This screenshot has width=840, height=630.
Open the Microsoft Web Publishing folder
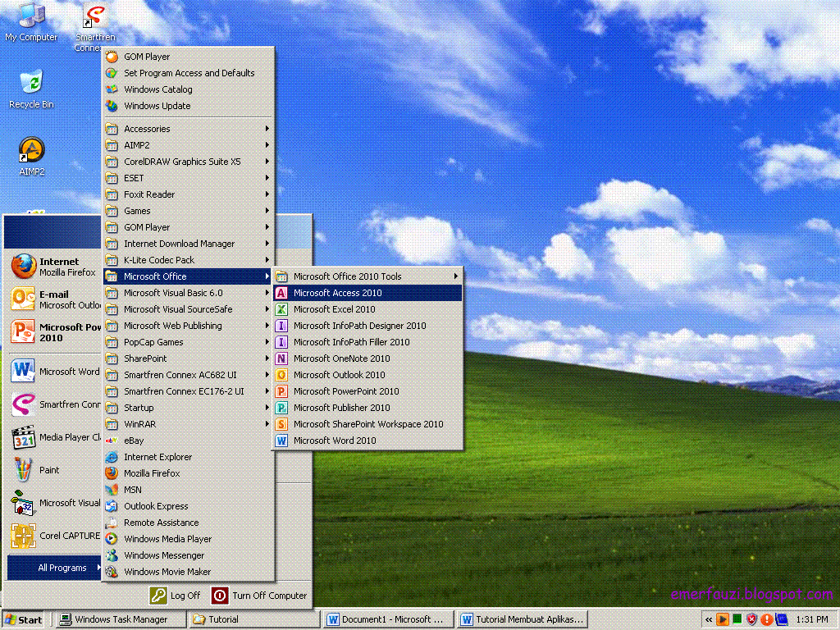[188, 326]
